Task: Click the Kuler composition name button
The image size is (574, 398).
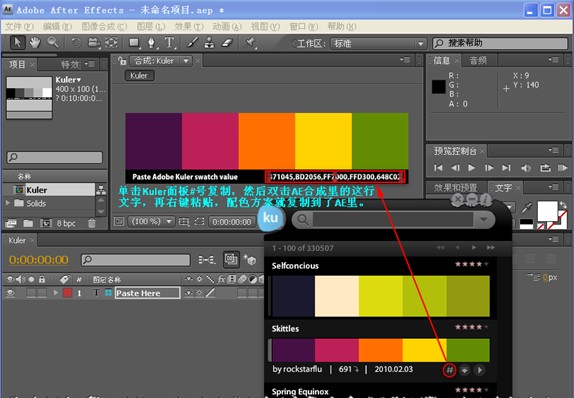Action: tap(139, 76)
